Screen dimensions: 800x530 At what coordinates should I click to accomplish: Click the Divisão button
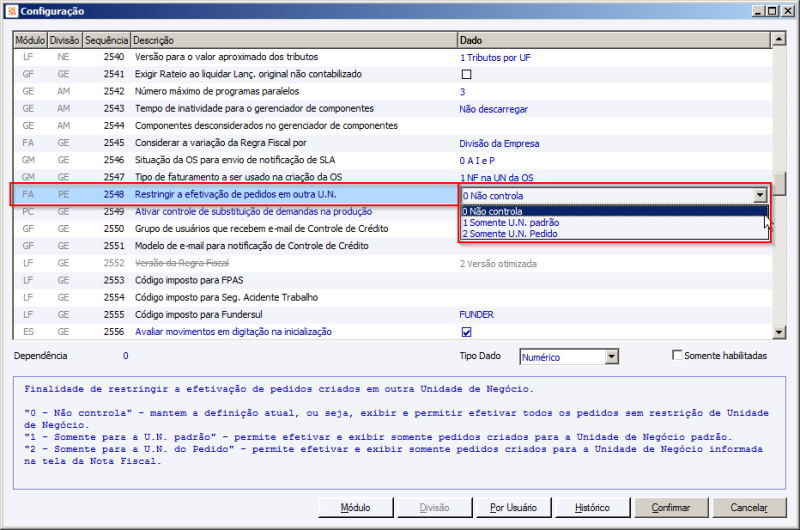pyautogui.click(x=434, y=508)
